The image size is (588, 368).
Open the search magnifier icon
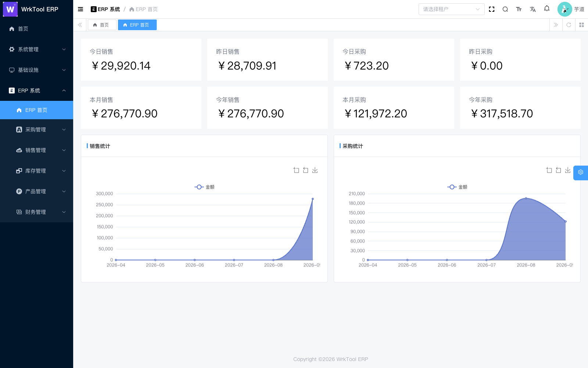[x=505, y=9]
